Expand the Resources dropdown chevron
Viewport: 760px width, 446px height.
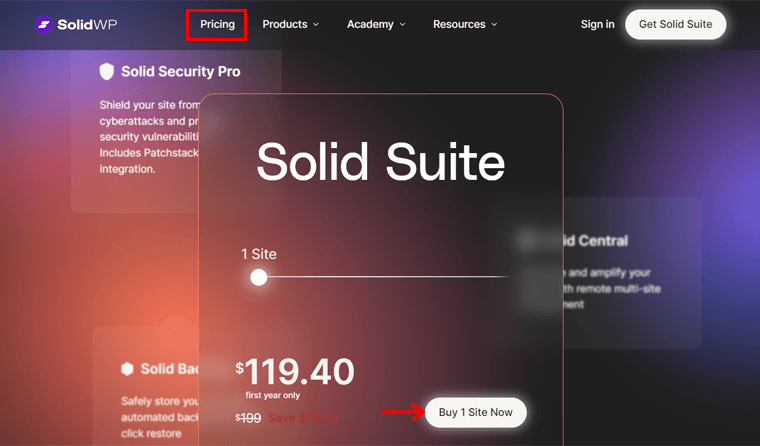(x=494, y=25)
